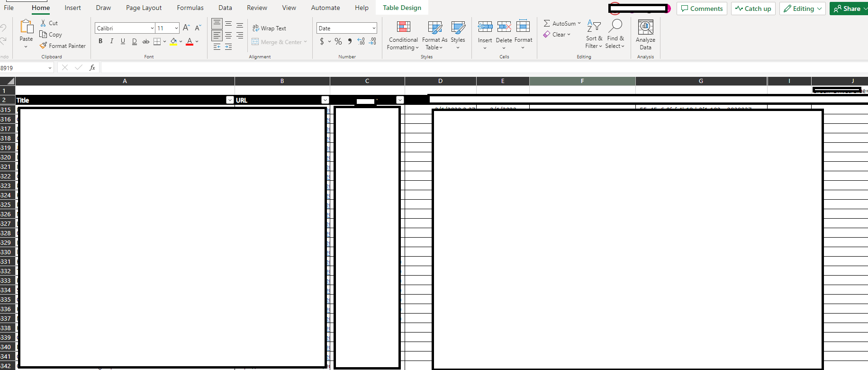Decrease indent in the Alignment group
Viewport: 868px width, 370px height.
(x=217, y=47)
